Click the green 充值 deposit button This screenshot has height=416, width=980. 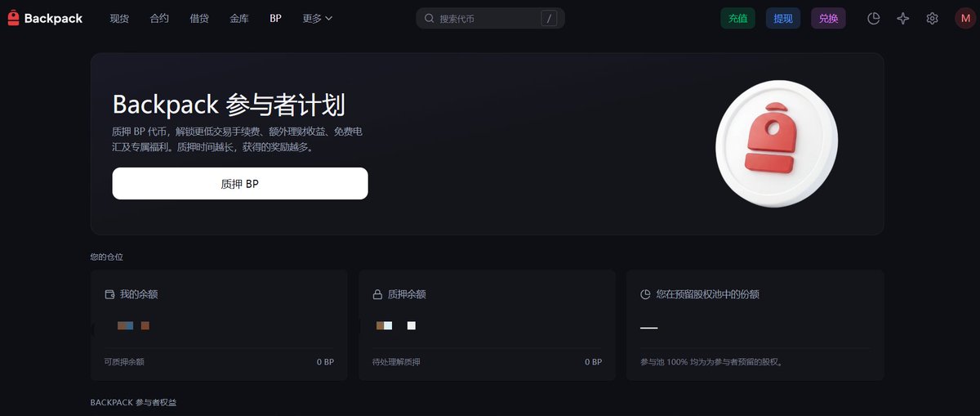tap(737, 18)
